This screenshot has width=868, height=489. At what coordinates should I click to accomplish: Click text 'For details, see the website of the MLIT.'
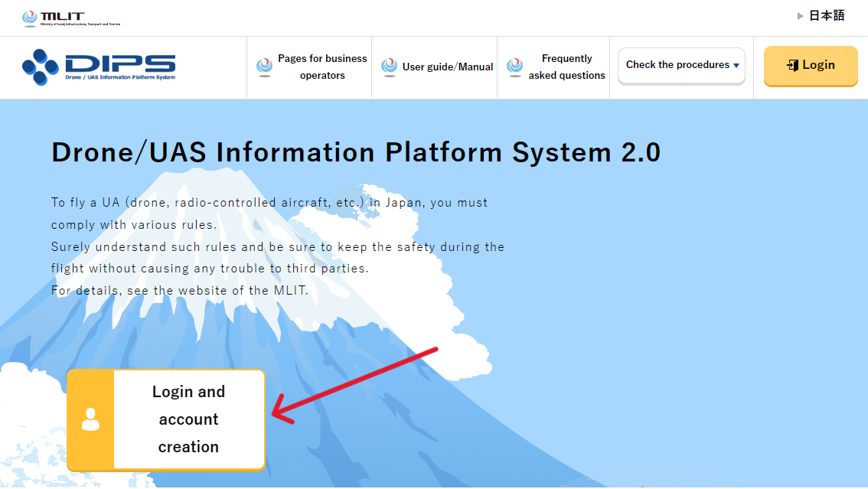pyautogui.click(x=180, y=290)
